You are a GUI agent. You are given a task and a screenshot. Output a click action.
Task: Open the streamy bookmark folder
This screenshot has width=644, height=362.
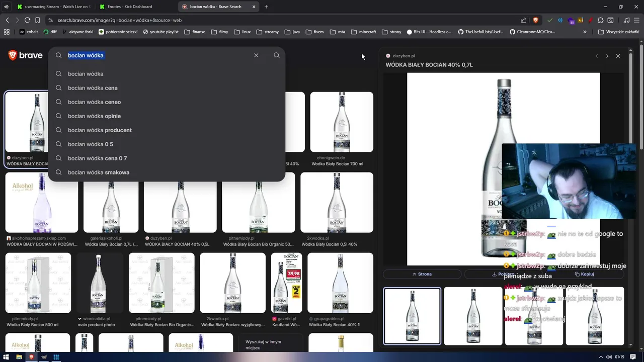(x=267, y=32)
